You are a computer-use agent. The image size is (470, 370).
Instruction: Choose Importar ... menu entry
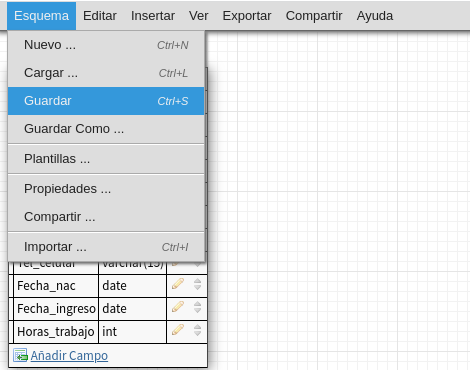click(x=106, y=247)
